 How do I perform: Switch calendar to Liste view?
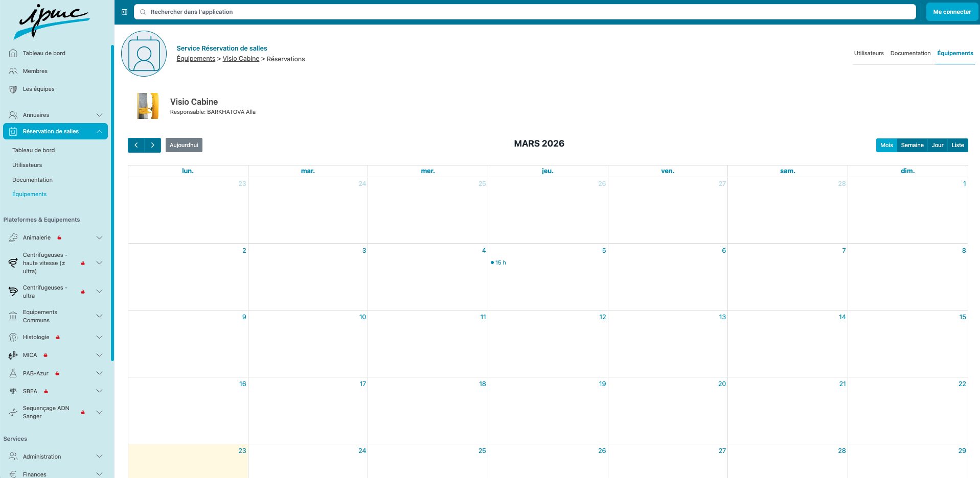point(958,145)
